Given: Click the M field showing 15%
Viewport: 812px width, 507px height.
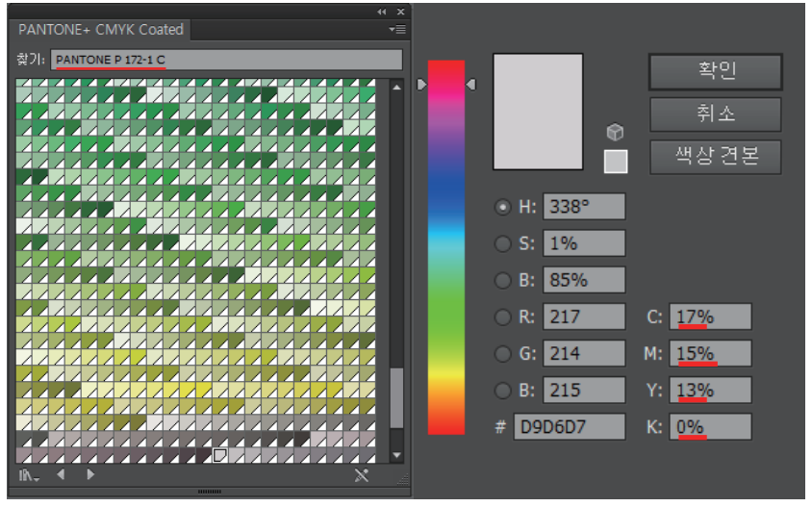Looking at the screenshot, I should click(x=710, y=353).
